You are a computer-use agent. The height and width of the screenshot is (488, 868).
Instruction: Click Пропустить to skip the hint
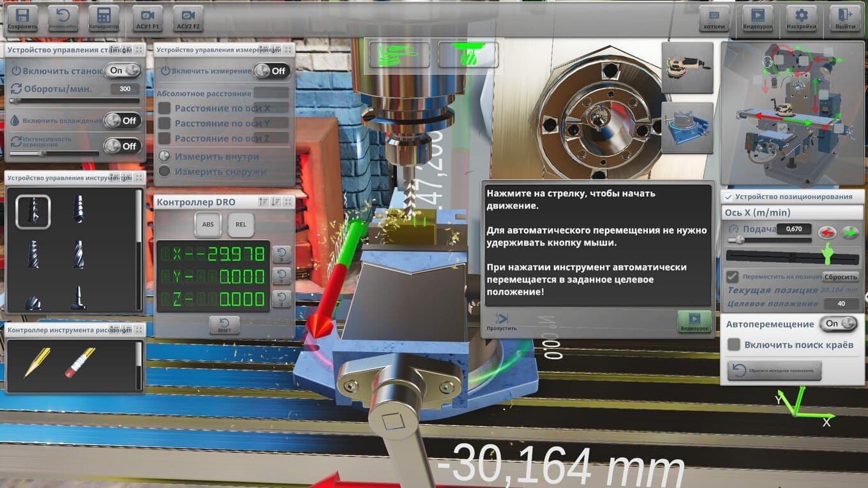[x=502, y=322]
